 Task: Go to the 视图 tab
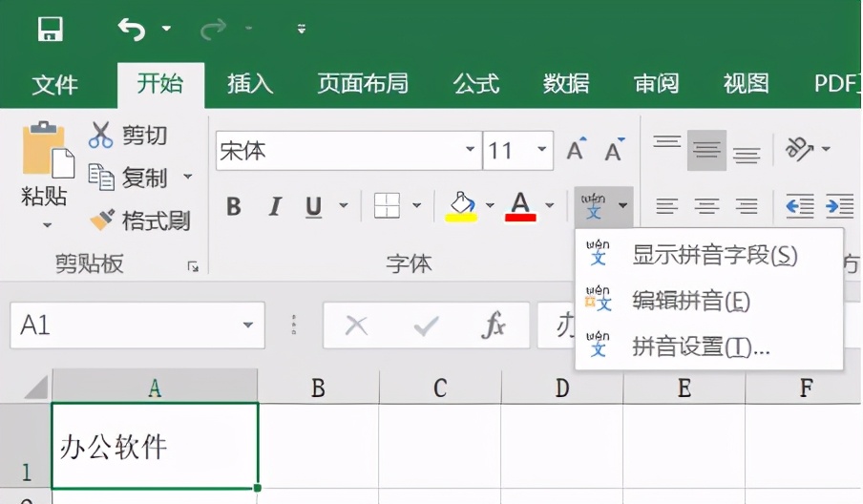tap(746, 84)
